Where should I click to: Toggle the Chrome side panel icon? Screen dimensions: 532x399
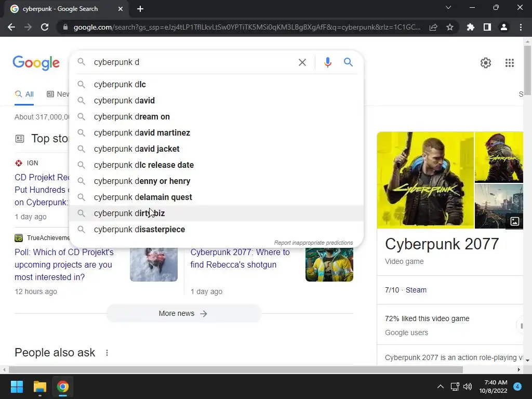(487, 27)
